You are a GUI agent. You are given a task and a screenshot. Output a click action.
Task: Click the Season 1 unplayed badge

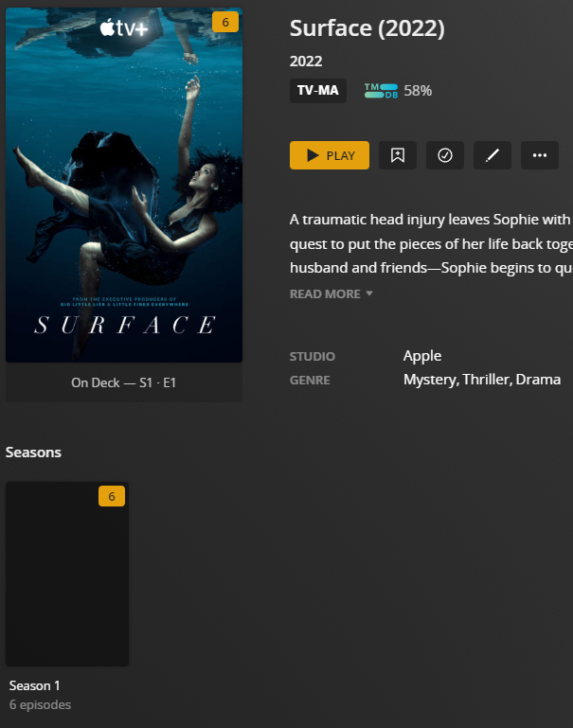(x=111, y=496)
